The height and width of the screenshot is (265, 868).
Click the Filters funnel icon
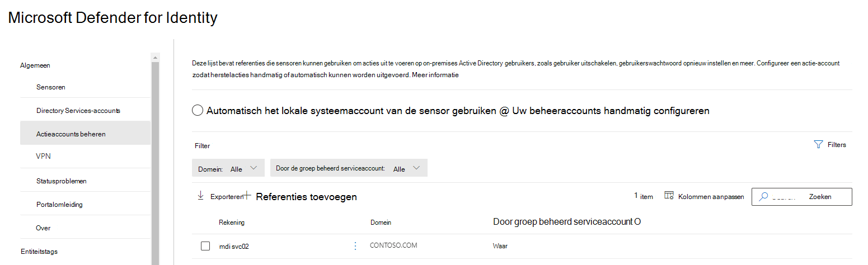tap(818, 144)
